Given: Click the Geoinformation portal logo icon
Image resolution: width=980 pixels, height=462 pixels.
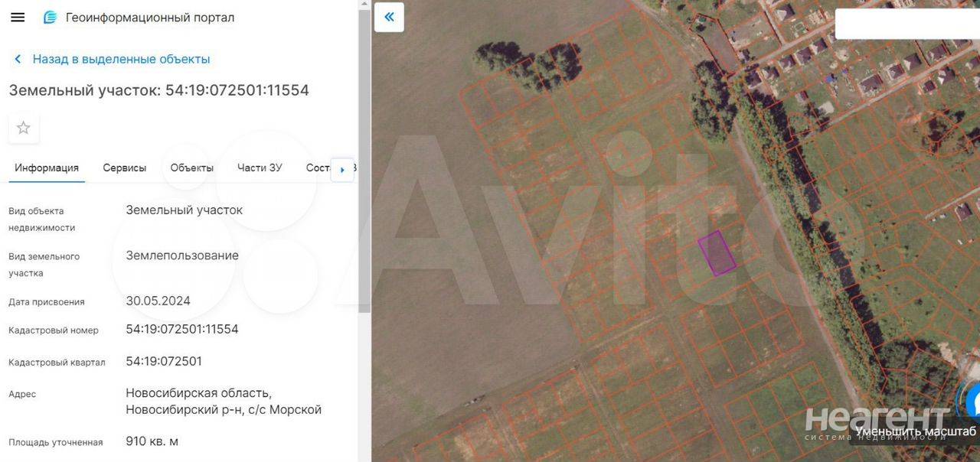Looking at the screenshot, I should click(50, 17).
